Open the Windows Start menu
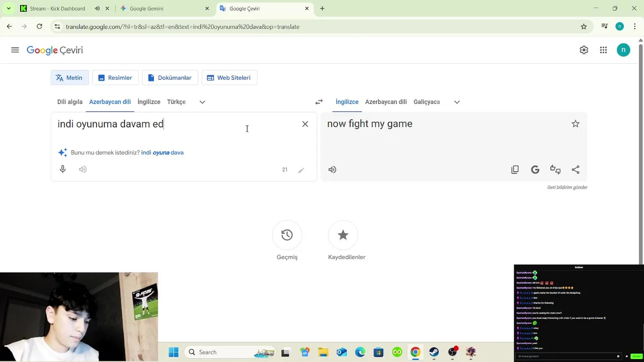The width and height of the screenshot is (644, 362). tap(174, 352)
